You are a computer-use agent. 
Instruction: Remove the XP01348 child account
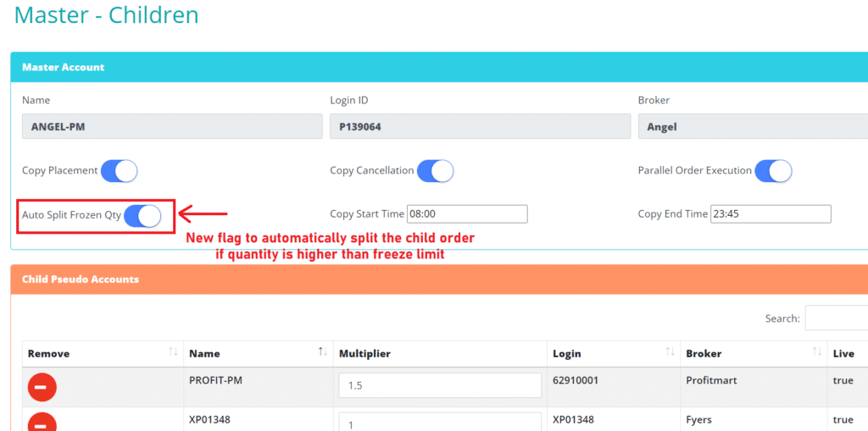tap(42, 423)
